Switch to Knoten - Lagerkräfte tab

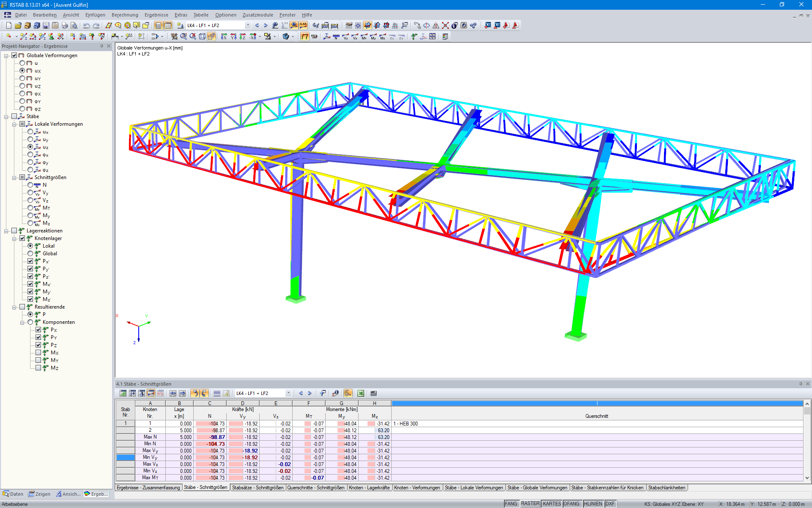pos(369,488)
